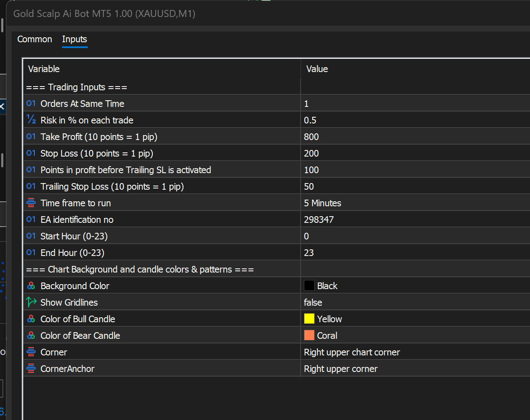The image size is (530, 420).
Task: Click color icon beside Background Color
Action: pyautogui.click(x=31, y=286)
